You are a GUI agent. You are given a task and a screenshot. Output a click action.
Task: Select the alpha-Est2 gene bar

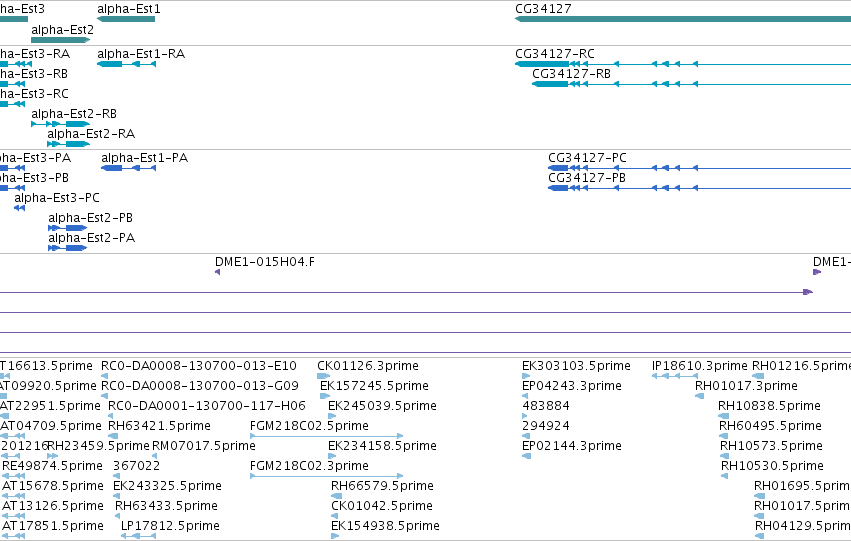pos(61,40)
